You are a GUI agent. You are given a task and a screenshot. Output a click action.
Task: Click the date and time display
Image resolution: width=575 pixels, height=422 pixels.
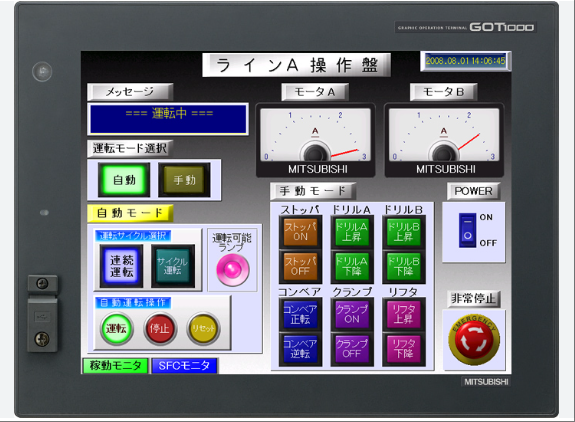coord(465,61)
